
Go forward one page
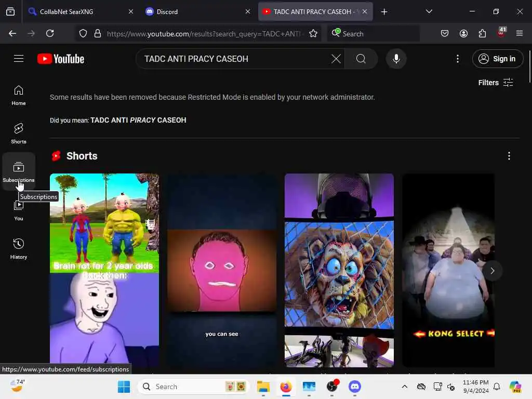click(31, 33)
